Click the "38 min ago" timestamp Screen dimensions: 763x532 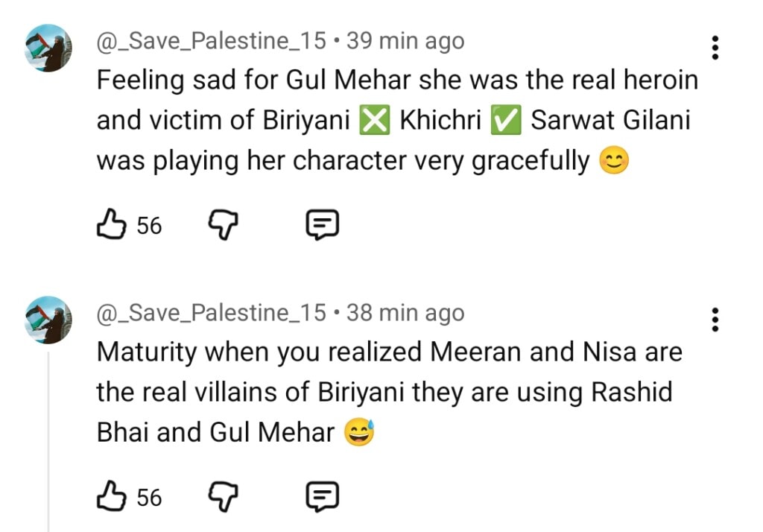(x=405, y=313)
